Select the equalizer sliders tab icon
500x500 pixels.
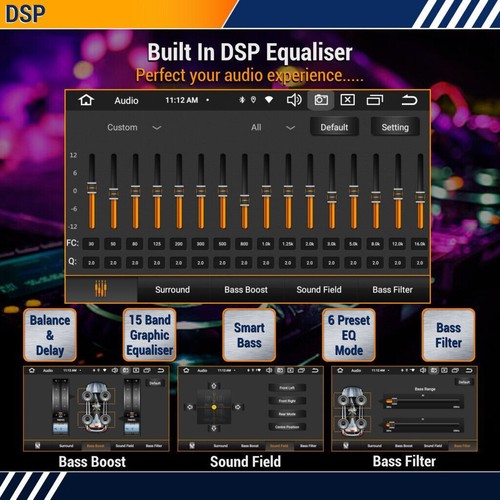tap(101, 289)
